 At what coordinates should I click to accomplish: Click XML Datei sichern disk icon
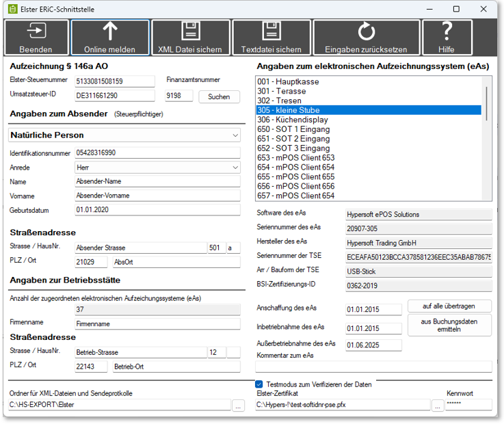[x=190, y=31]
